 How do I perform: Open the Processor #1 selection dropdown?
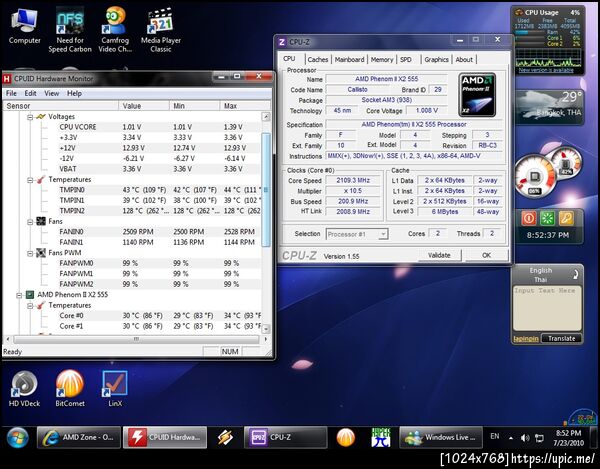[x=383, y=234]
